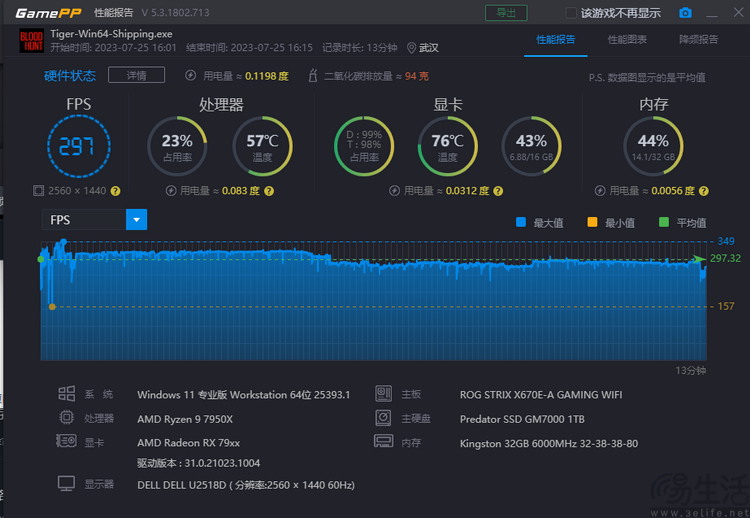Click the text AMD Ryzen 9 7950X
750x518 pixels.
[x=185, y=419]
